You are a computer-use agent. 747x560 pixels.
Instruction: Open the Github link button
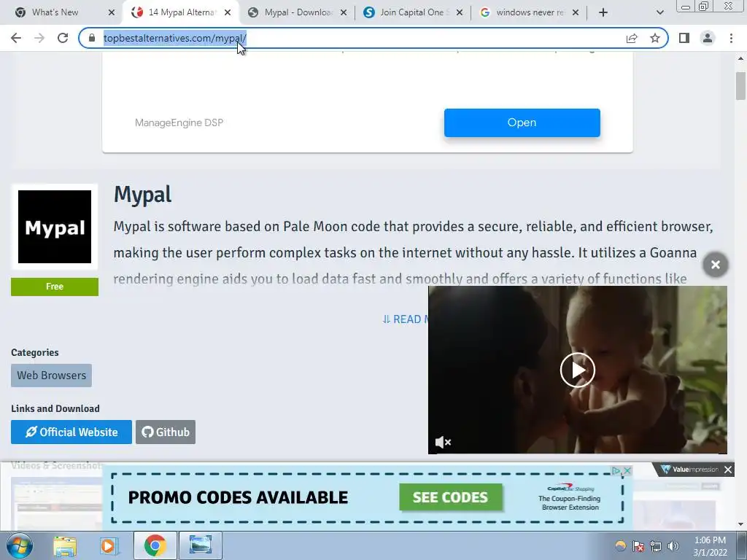coord(166,432)
